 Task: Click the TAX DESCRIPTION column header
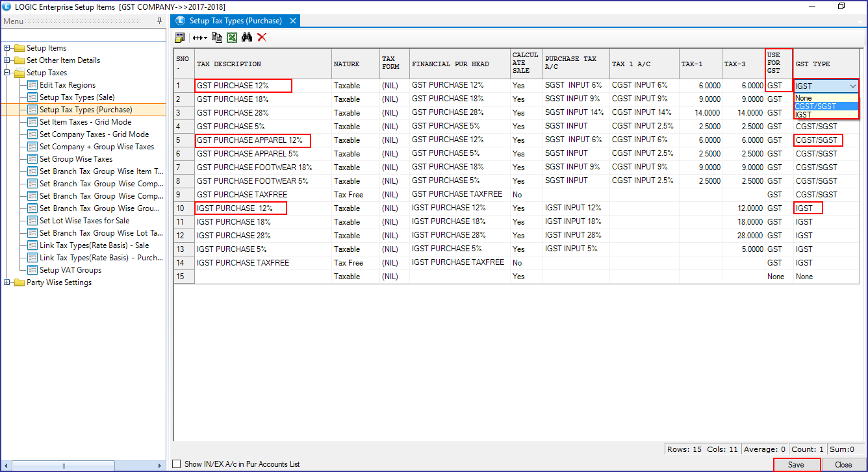263,64
